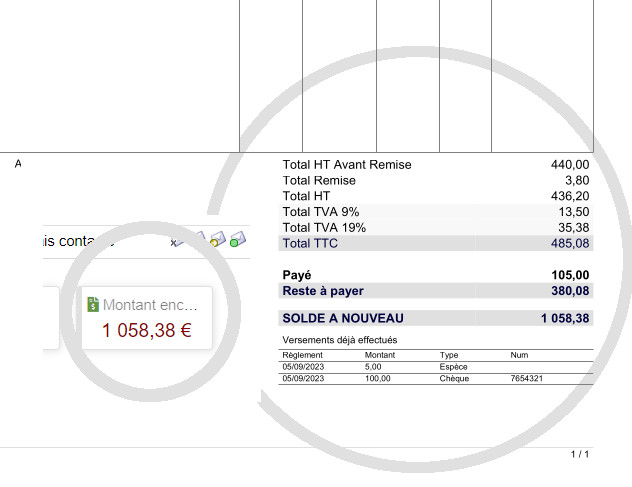Click the envelope icon with x mark
Image resolution: width=632 pixels, height=487 pixels.
click(177, 241)
